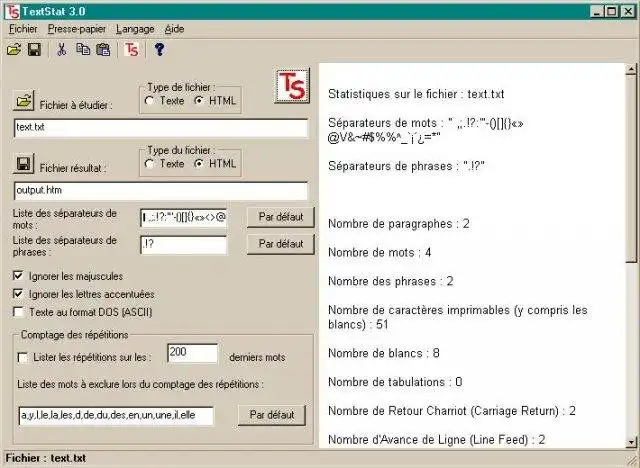
Task: Select HTML for Type de fichier
Action: (x=215, y=100)
